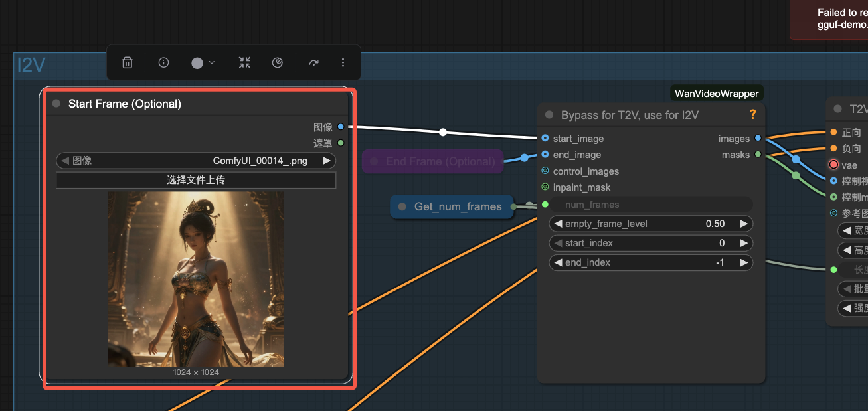The width and height of the screenshot is (868, 411).
Task: Select next image with right arrow
Action: [x=327, y=161]
